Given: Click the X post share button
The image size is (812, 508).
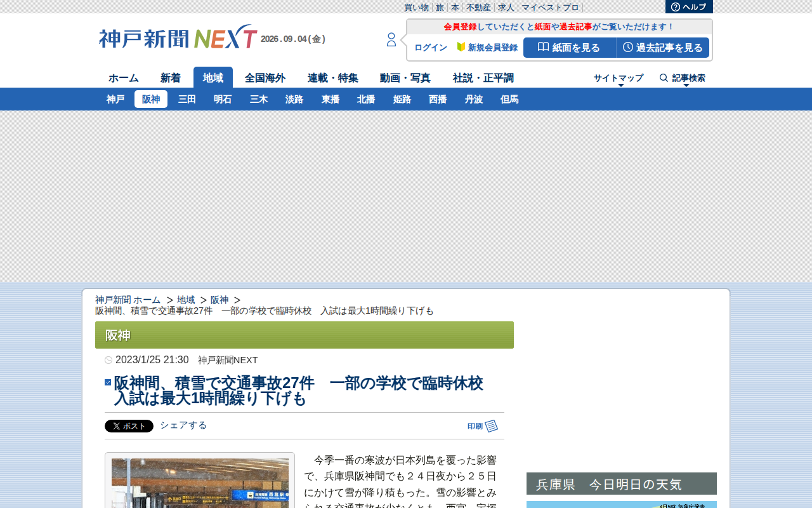Looking at the screenshot, I should tap(129, 426).
